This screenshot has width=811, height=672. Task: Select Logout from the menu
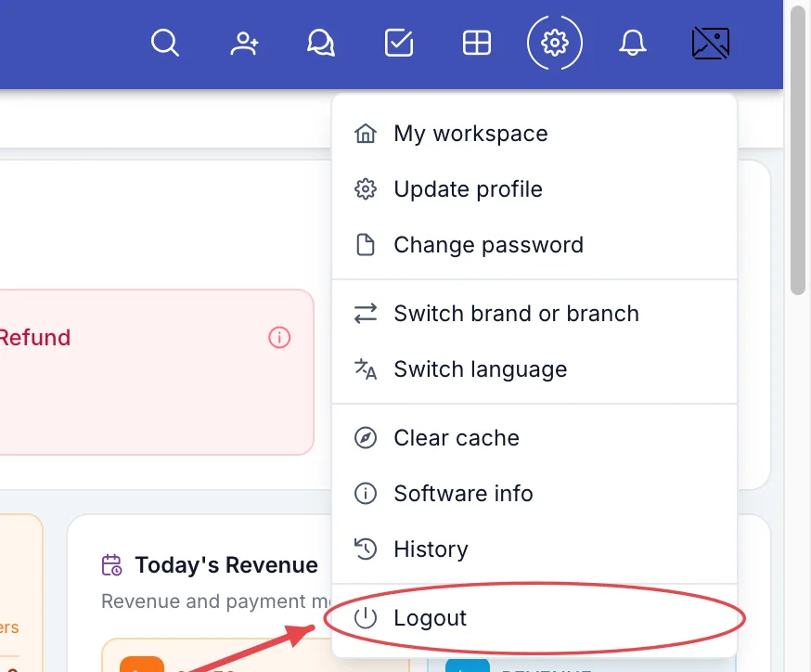(534, 617)
